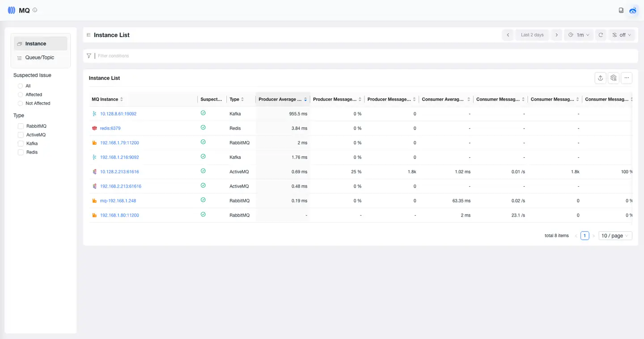Switch to the Queue/Topic tab
Screen dimensions: 644x339
click(39, 58)
